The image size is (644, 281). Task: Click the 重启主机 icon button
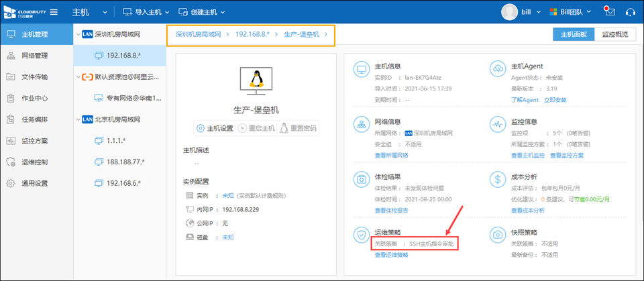click(242, 128)
